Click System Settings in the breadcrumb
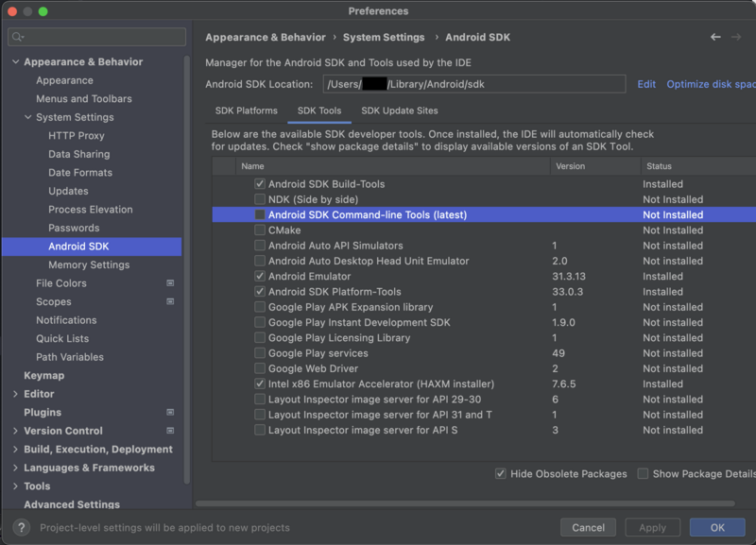Viewport: 756px width, 545px height. (384, 37)
